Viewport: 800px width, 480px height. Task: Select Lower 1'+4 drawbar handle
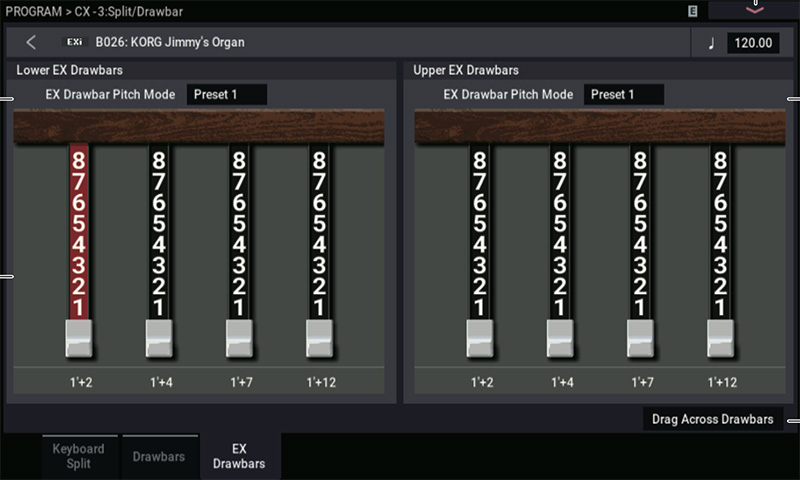point(159,338)
